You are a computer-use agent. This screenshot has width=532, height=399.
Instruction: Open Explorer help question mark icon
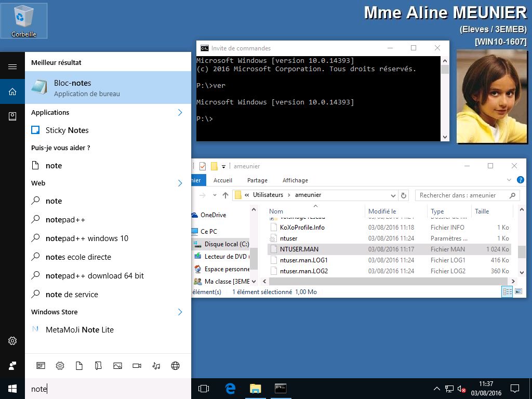tap(521, 180)
